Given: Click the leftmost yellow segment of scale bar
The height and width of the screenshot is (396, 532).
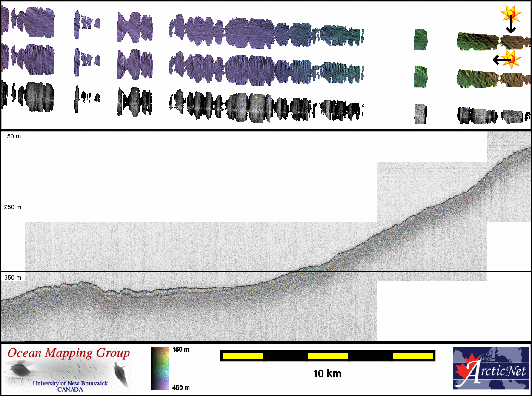Looking at the screenshot, I should pos(243,356).
